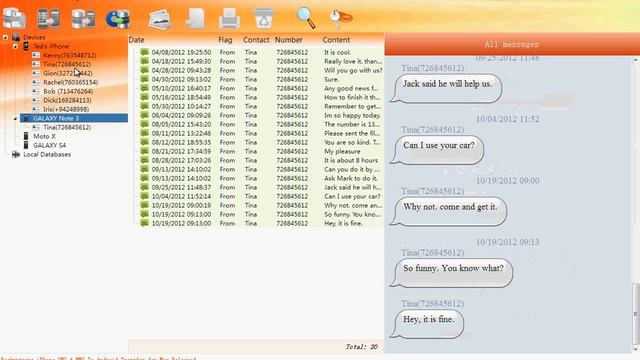Click the All messages panel header

[512, 44]
